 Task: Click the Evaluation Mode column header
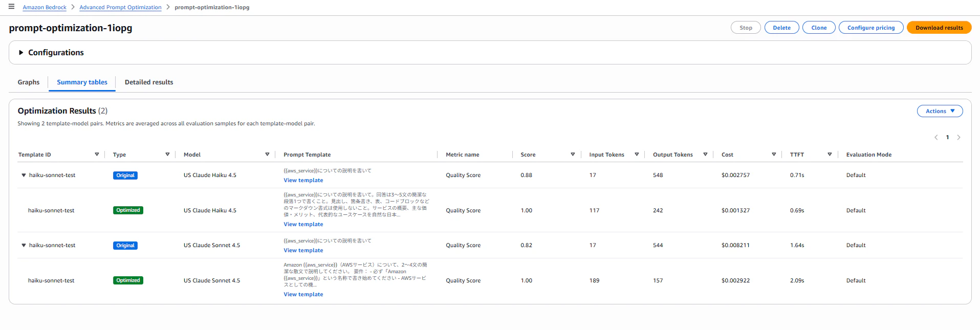[x=869, y=155]
